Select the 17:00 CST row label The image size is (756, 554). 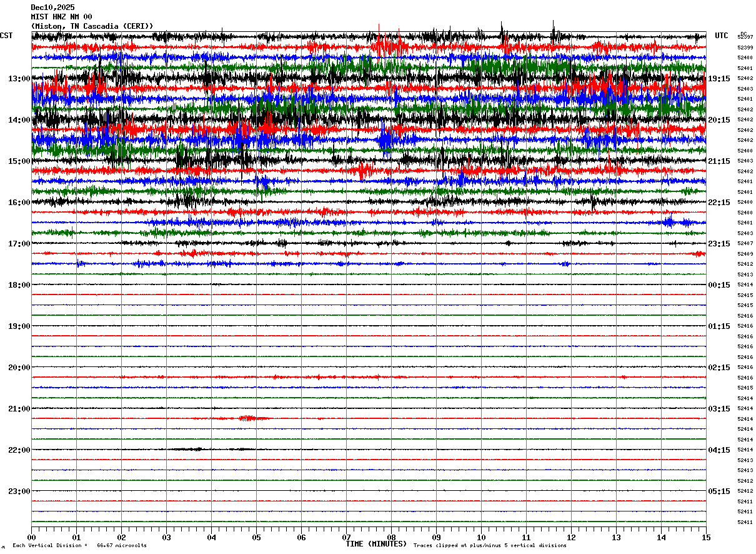click(19, 244)
